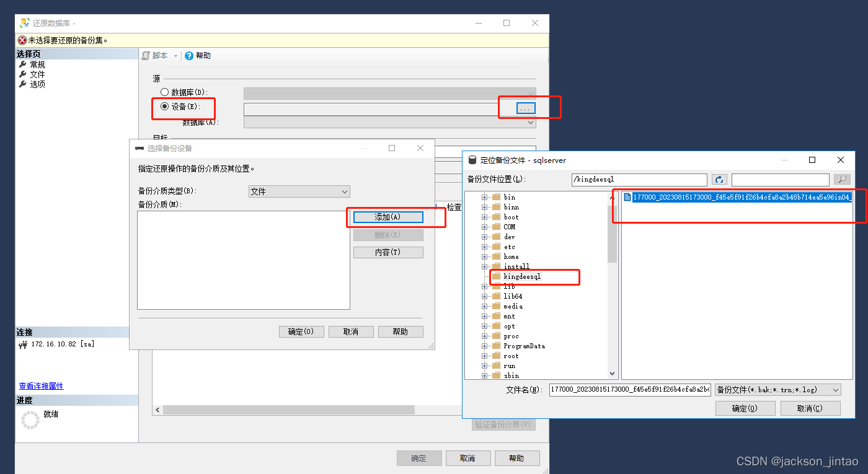Open the 查看连接属性 link

pyautogui.click(x=41, y=386)
